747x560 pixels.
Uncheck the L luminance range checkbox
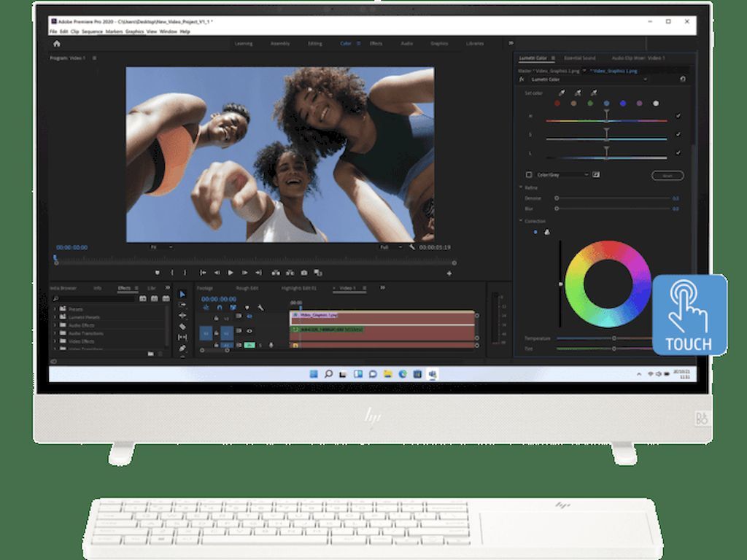coord(678,153)
